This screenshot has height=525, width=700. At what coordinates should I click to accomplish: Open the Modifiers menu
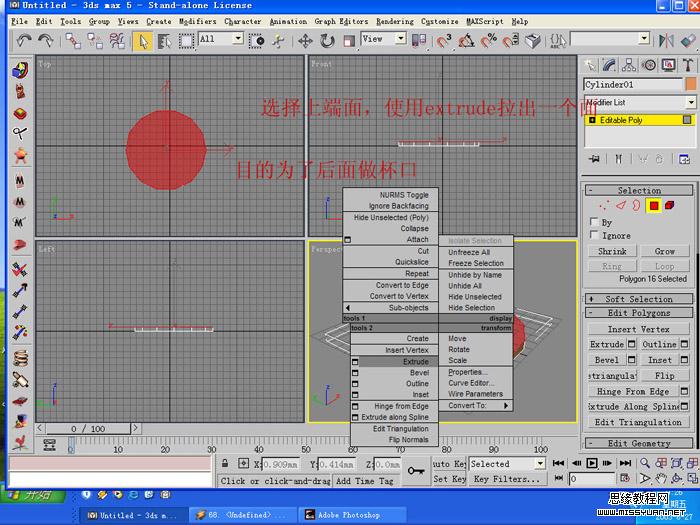[x=198, y=21]
